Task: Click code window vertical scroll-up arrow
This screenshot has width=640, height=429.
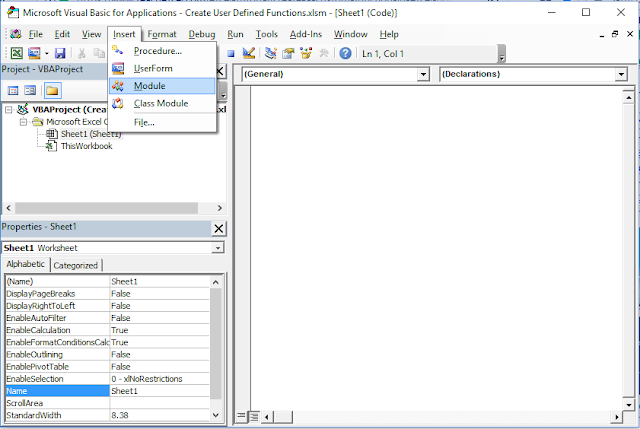Action: (x=629, y=98)
